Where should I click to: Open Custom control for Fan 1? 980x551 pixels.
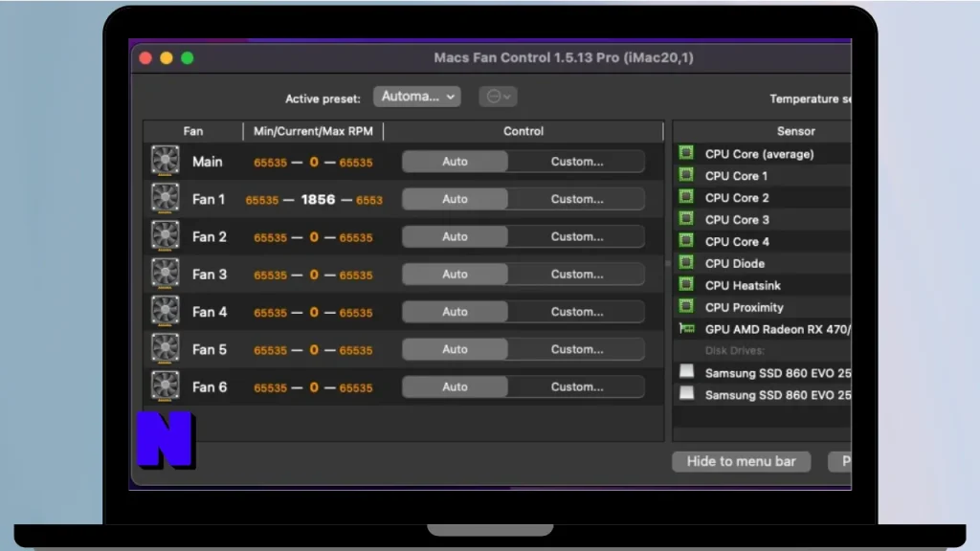coord(576,199)
